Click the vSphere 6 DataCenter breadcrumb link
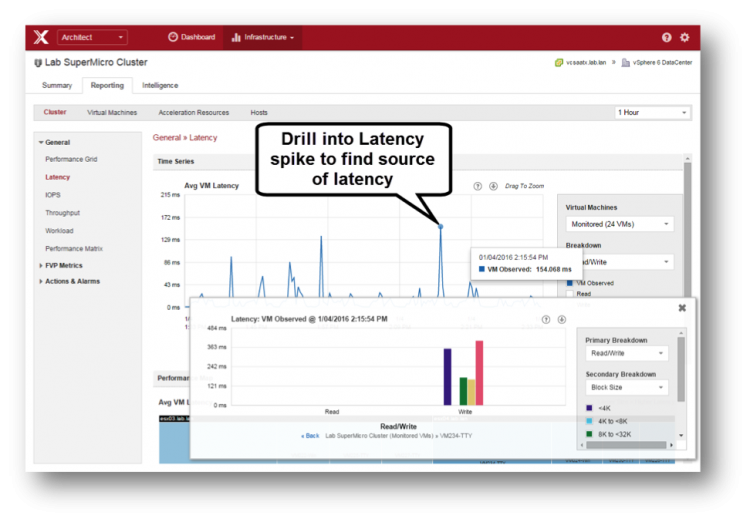This screenshot has height=522, width=750. coord(662,63)
